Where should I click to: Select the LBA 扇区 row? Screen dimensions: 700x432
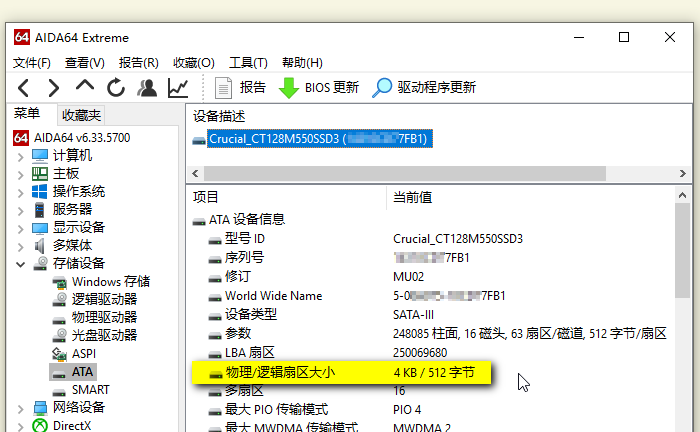[432, 353]
